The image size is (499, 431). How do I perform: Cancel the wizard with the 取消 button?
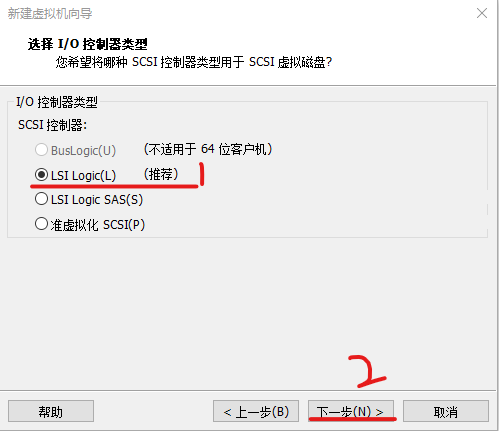[x=446, y=412]
